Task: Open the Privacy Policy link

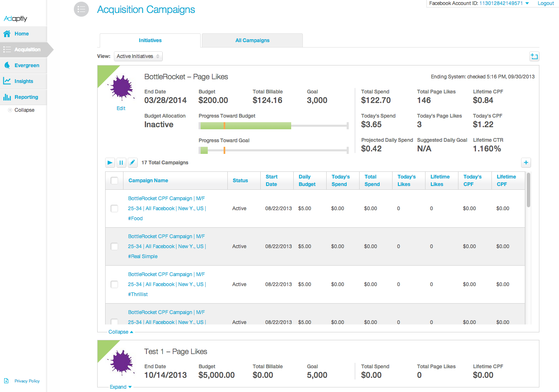Action: pos(27,381)
